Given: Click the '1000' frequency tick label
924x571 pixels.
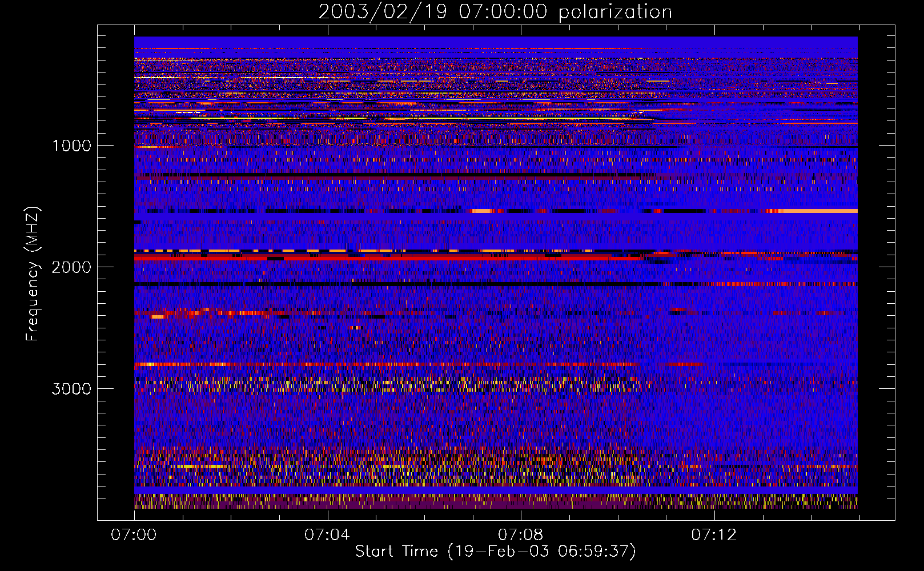Looking at the screenshot, I should (x=71, y=146).
